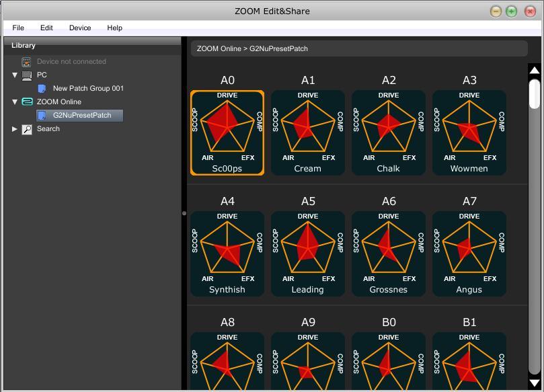Select the Grossnes patch A6 icon

click(389, 247)
